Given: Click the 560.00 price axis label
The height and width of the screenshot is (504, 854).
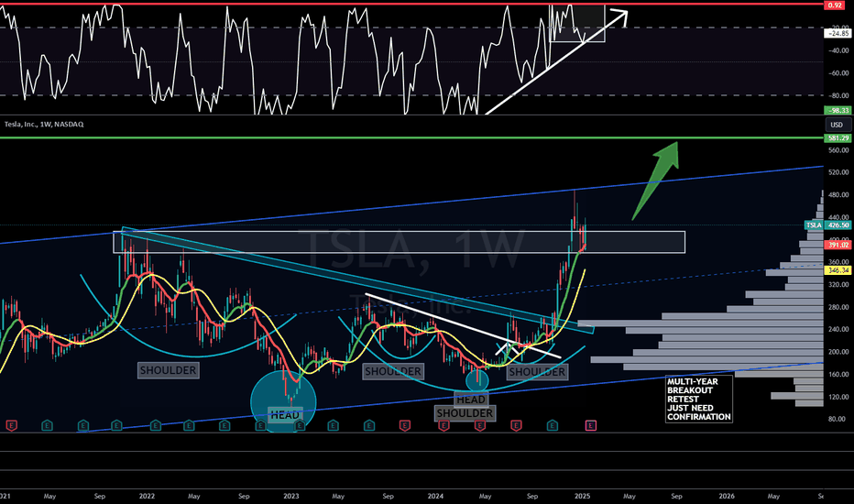Looking at the screenshot, I should pos(838,150).
